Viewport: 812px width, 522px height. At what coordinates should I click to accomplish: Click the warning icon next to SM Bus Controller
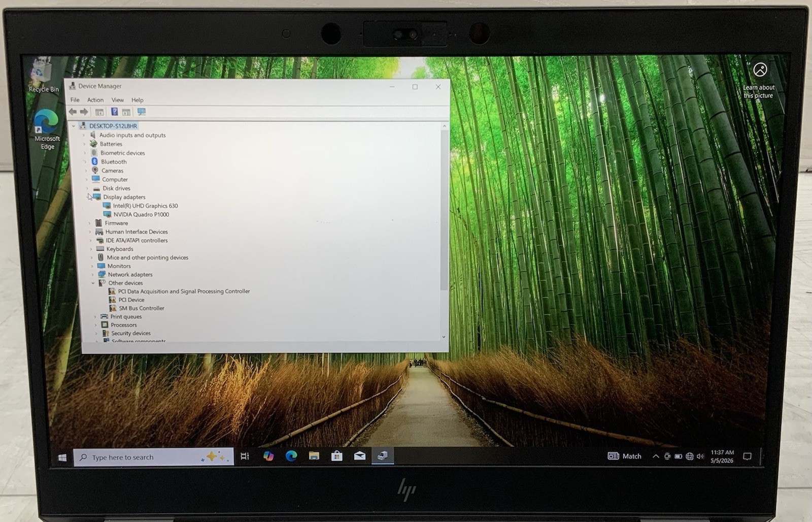113,308
